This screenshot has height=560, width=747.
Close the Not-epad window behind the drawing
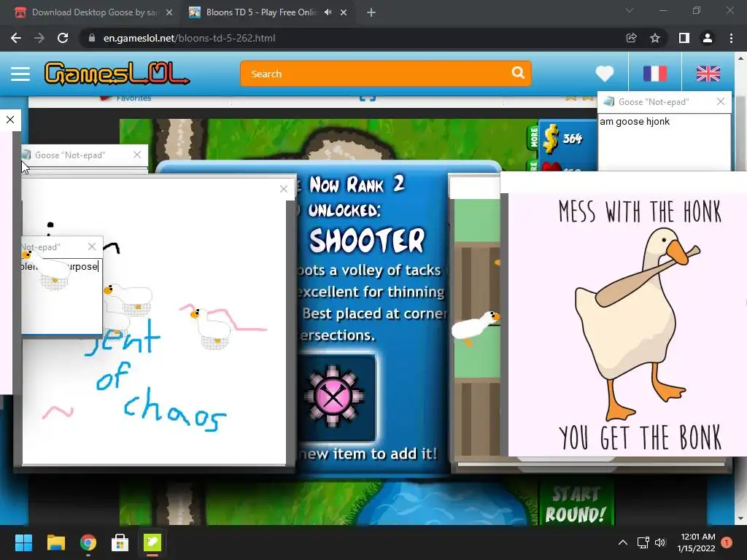pos(137,155)
